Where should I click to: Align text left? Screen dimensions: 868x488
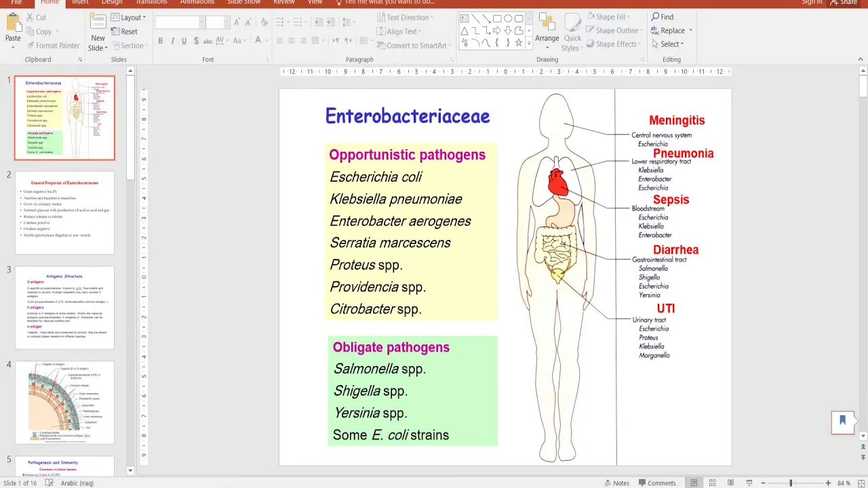[279, 41]
